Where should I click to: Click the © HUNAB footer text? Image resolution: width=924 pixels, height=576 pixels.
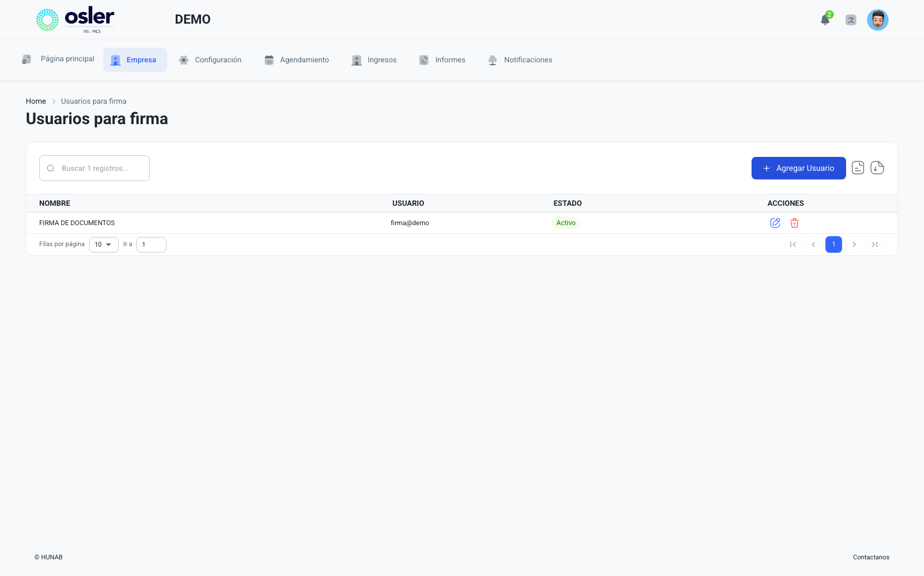(48, 557)
